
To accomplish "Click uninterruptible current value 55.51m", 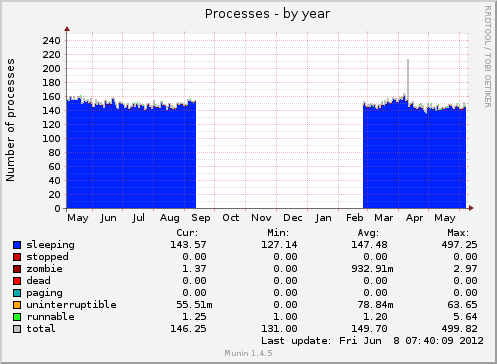I will (194, 305).
